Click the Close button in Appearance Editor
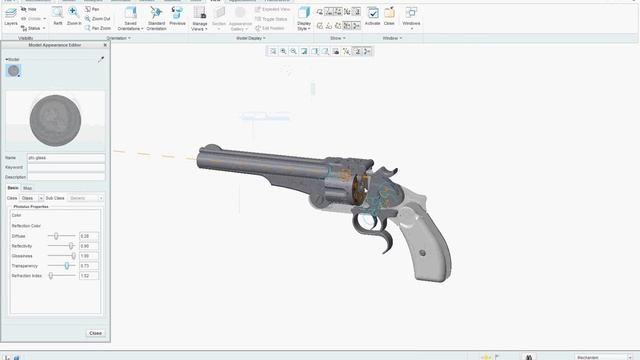640x360 pixels. (95, 333)
